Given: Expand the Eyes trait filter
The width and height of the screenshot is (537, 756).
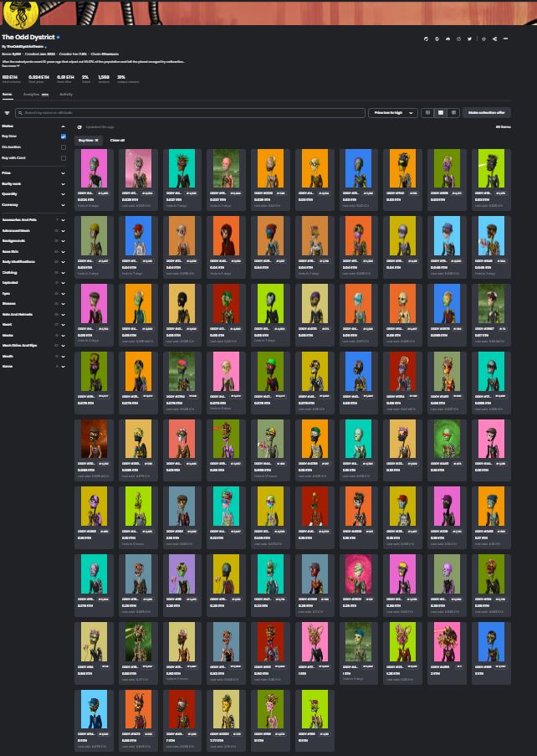Looking at the screenshot, I should 33,293.
